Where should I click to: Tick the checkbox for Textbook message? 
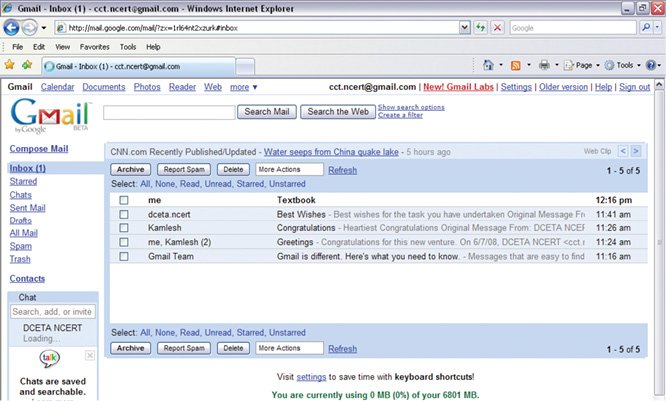point(124,200)
